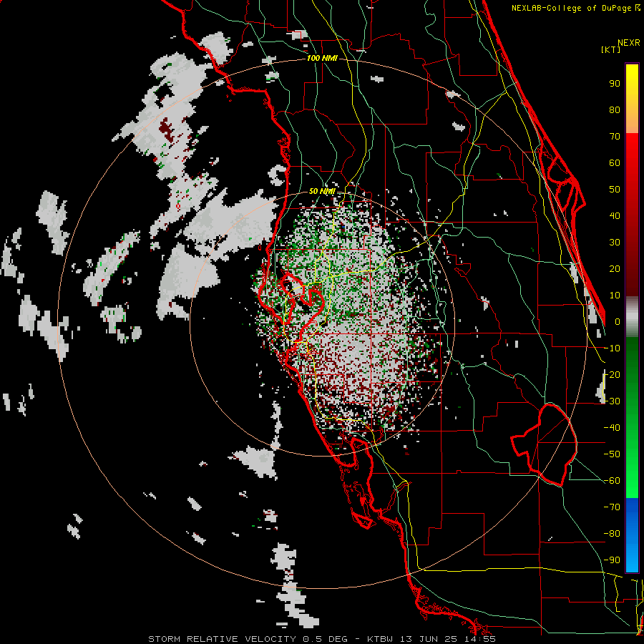Click the '-80' scale value
Viewport: 644px width, 644px height.
click(x=612, y=534)
